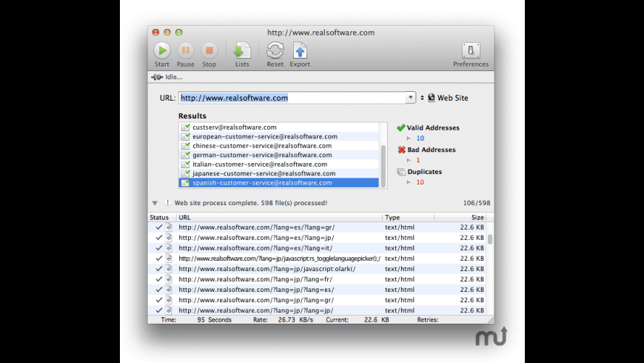Click file icon of javascript:olark(/ row
This screenshot has height=363, width=644.
click(169, 268)
